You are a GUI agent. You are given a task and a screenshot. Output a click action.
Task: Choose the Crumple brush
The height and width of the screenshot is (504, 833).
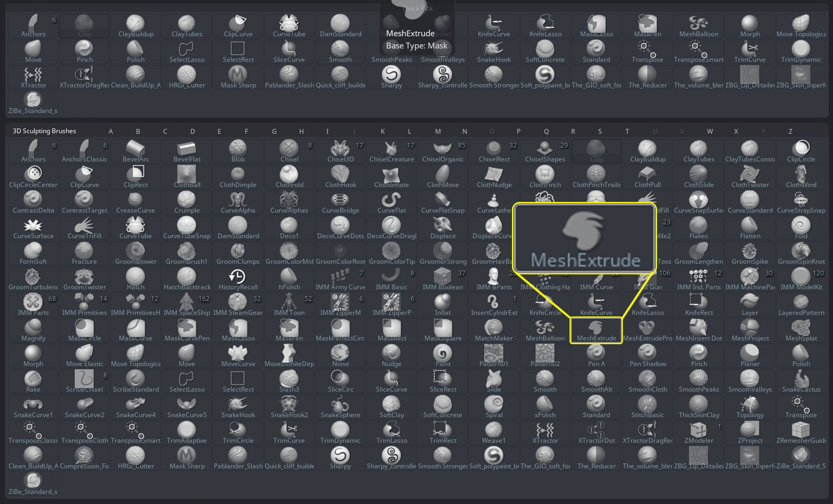(x=187, y=203)
